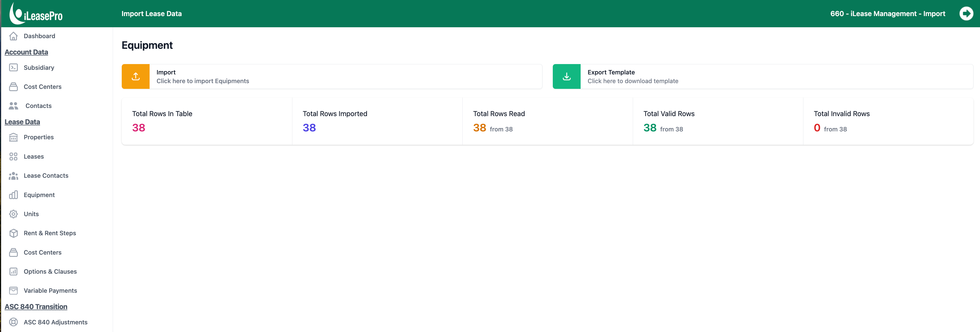The width and height of the screenshot is (980, 332).
Task: Select Equipment in the sidebar
Action: click(39, 195)
